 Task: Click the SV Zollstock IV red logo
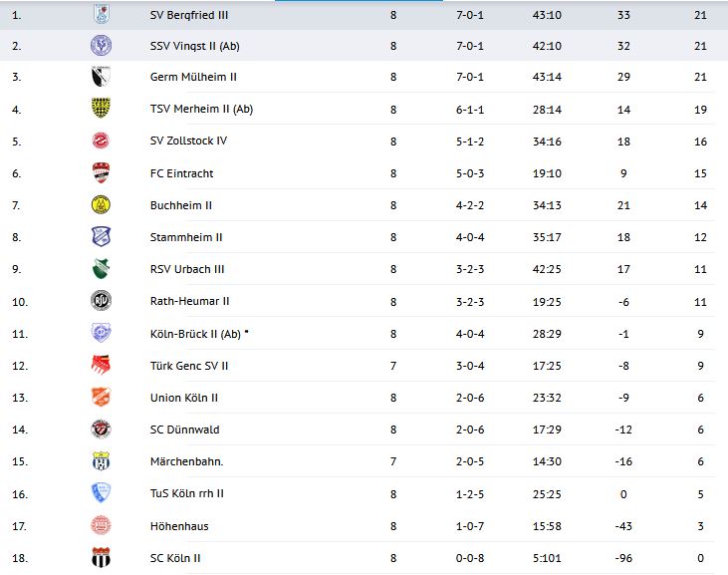tap(101, 141)
